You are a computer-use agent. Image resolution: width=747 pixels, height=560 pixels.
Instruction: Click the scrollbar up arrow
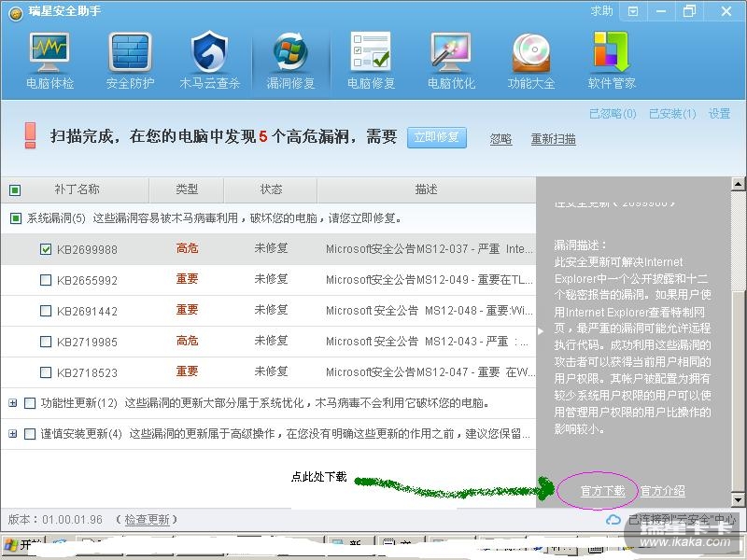[738, 184]
